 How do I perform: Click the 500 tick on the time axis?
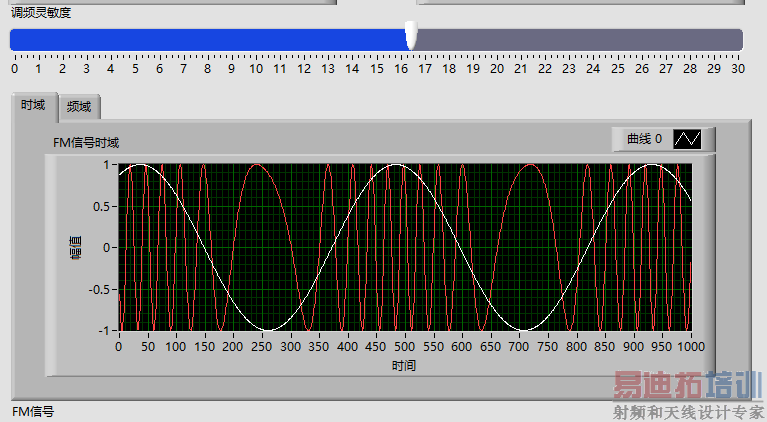coord(404,347)
